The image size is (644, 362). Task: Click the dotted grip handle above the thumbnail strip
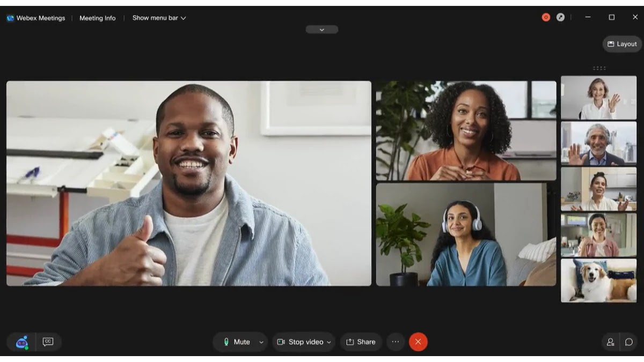[x=599, y=68]
